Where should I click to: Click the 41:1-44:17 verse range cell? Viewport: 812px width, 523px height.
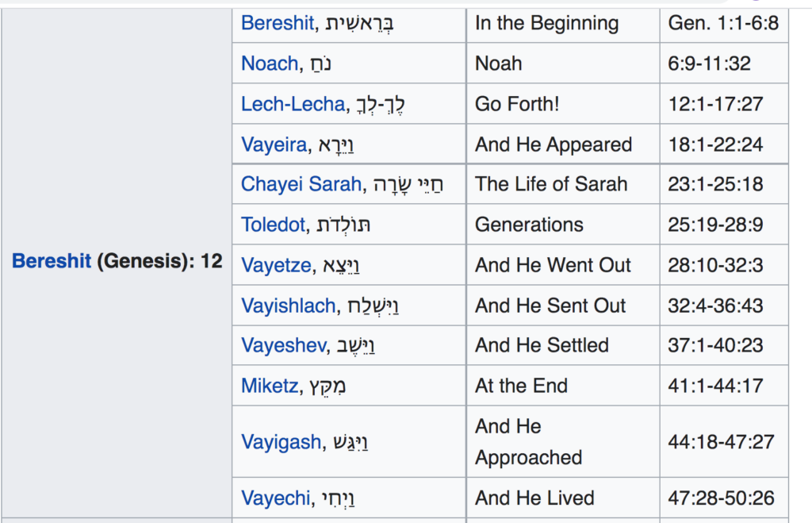(x=715, y=386)
